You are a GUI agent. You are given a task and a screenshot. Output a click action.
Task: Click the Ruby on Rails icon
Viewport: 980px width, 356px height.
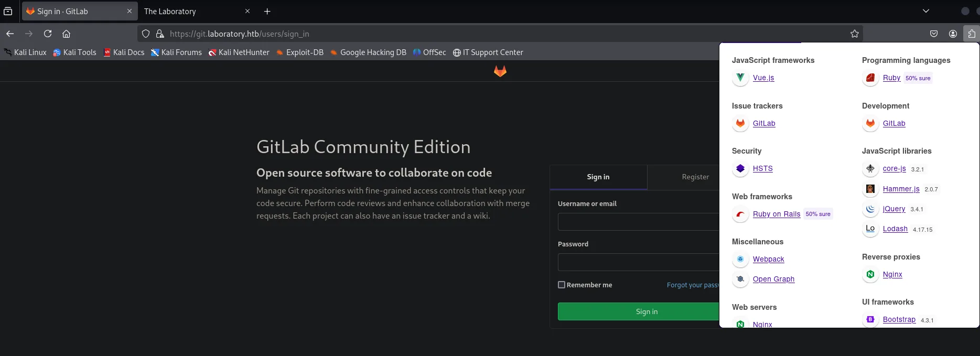740,214
